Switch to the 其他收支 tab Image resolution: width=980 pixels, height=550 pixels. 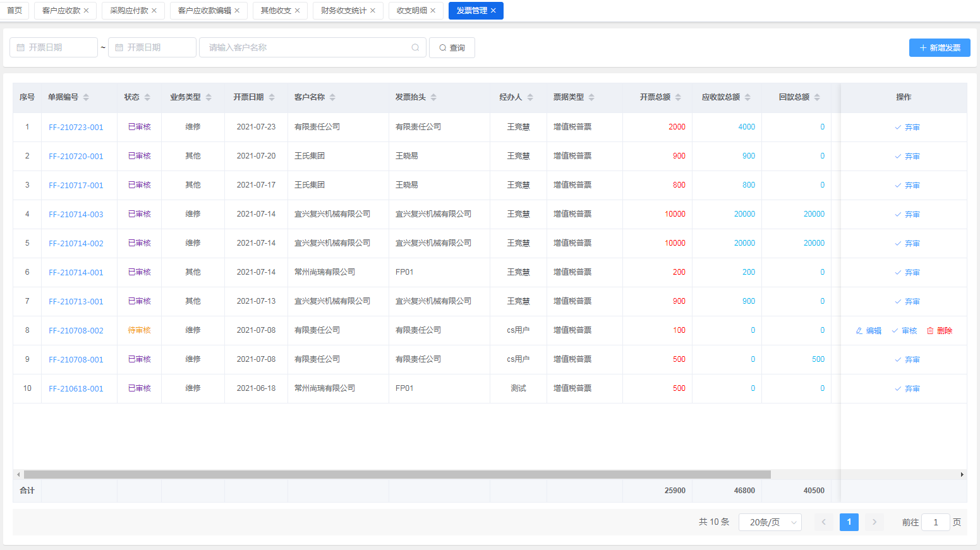point(276,11)
